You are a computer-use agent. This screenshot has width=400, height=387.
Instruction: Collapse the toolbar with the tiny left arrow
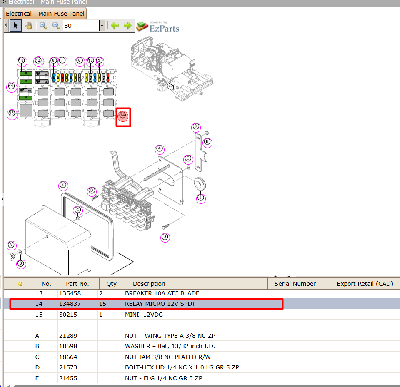pos(6,26)
